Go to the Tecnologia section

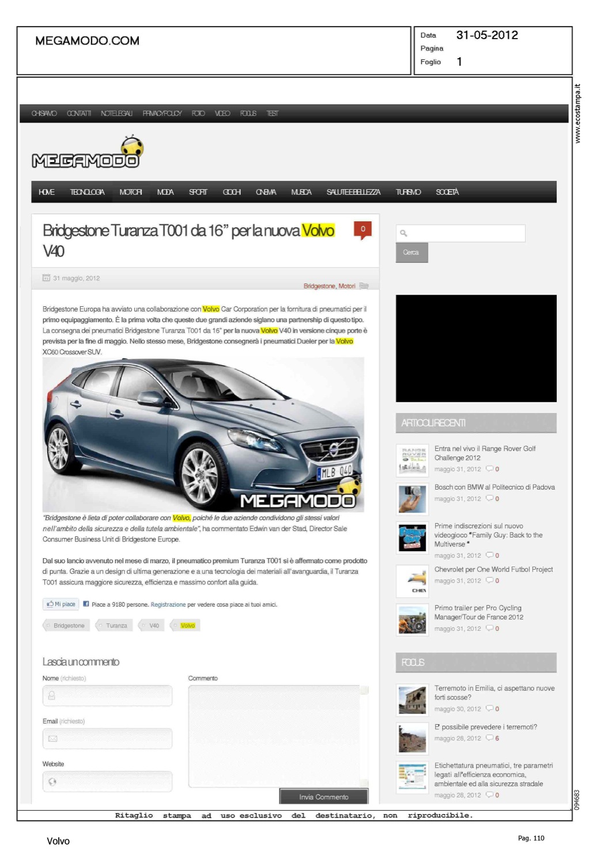87,192
